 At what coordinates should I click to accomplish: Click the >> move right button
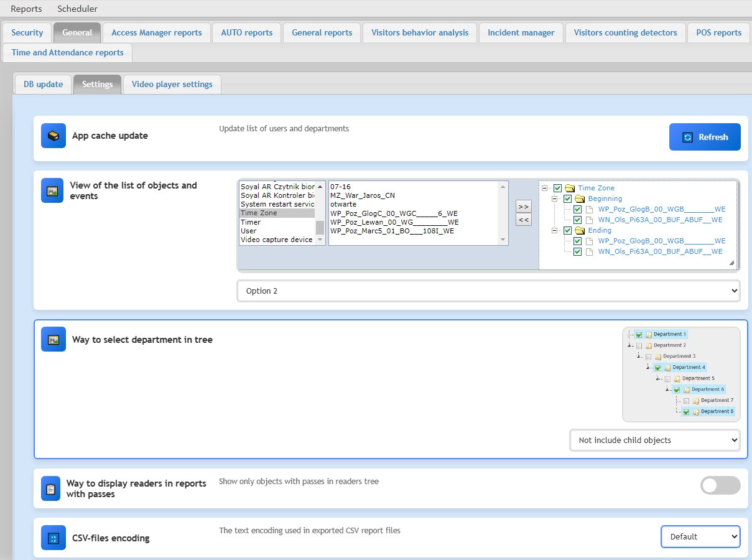click(524, 207)
